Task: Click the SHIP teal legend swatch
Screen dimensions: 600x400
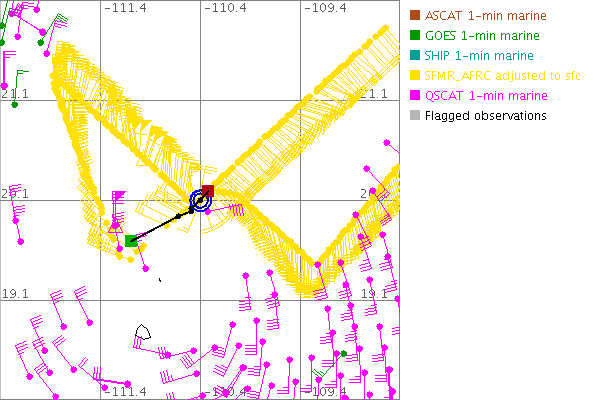Action: (x=415, y=56)
